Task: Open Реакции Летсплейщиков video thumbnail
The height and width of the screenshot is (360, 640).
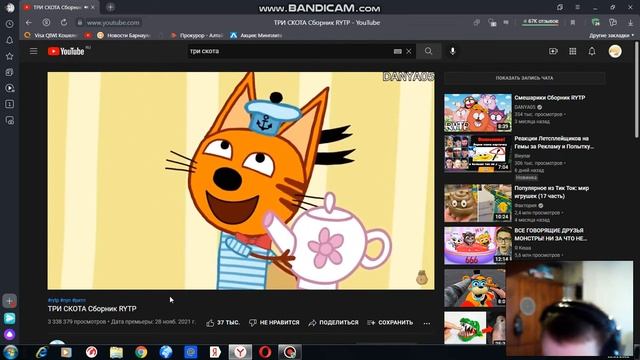Action: tap(478, 153)
